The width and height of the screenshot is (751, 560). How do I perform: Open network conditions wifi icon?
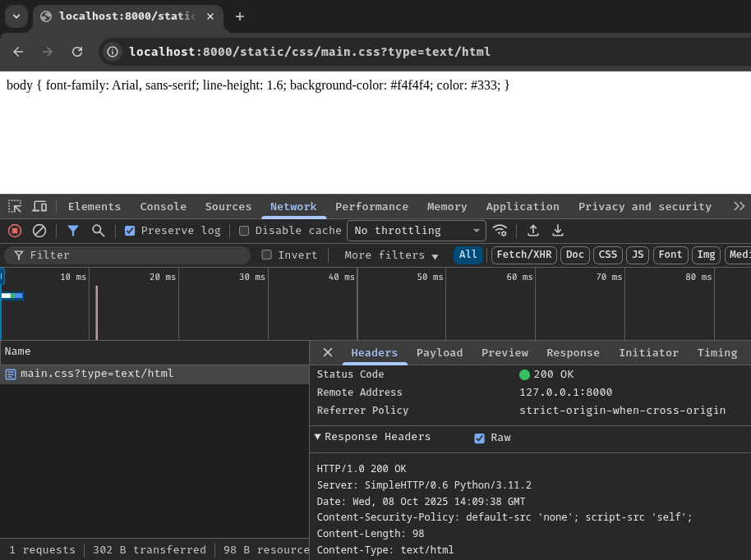500,231
